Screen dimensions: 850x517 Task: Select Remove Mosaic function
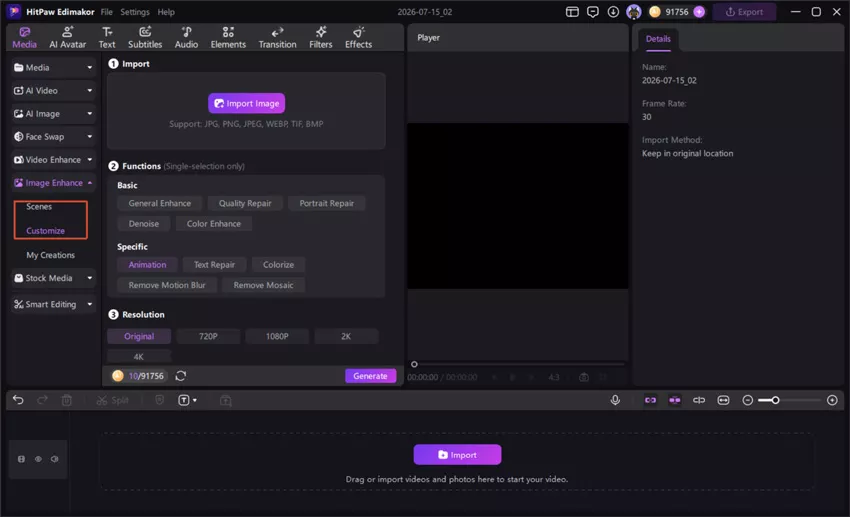[263, 285]
